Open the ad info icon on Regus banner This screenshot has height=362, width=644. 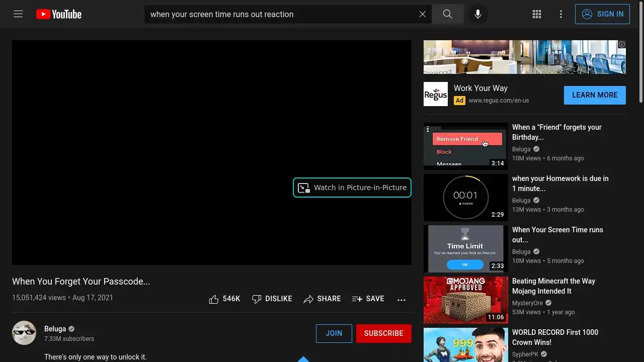point(622,44)
